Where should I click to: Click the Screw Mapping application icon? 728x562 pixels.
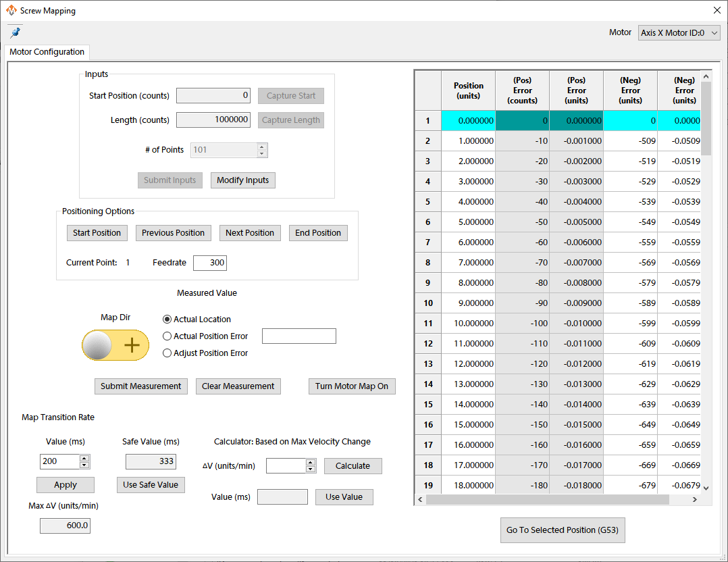(x=10, y=10)
